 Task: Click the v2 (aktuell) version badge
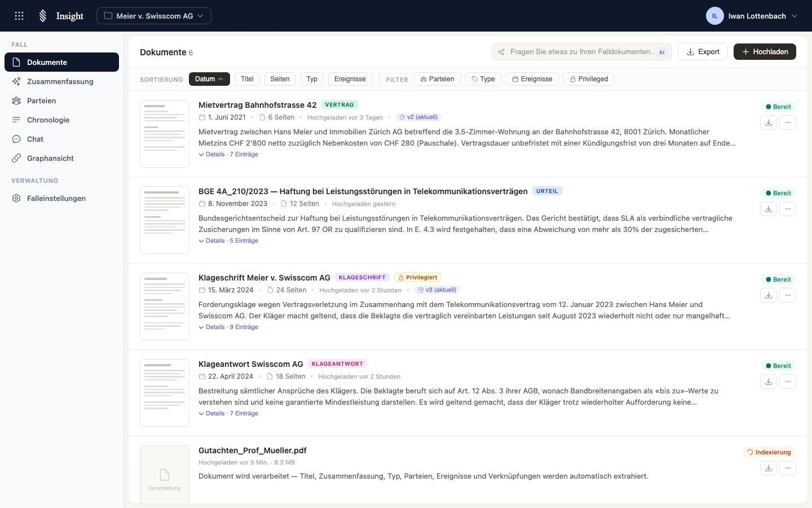click(418, 117)
